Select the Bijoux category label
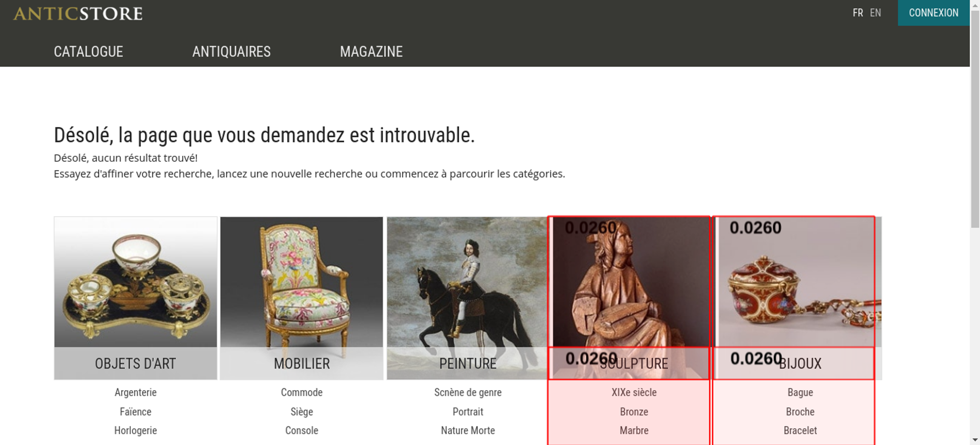 800,364
